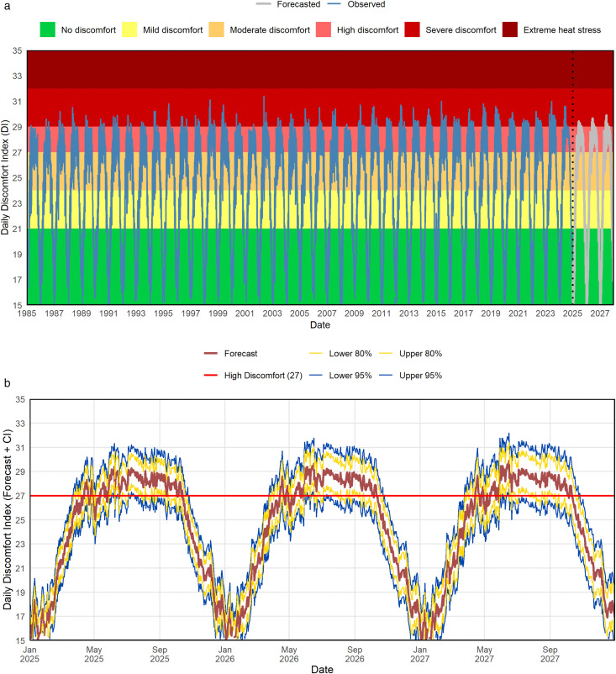The width and height of the screenshot is (616, 674).
Task: Click the "Sep 2027" tick label in panel b
Action: coord(550,654)
